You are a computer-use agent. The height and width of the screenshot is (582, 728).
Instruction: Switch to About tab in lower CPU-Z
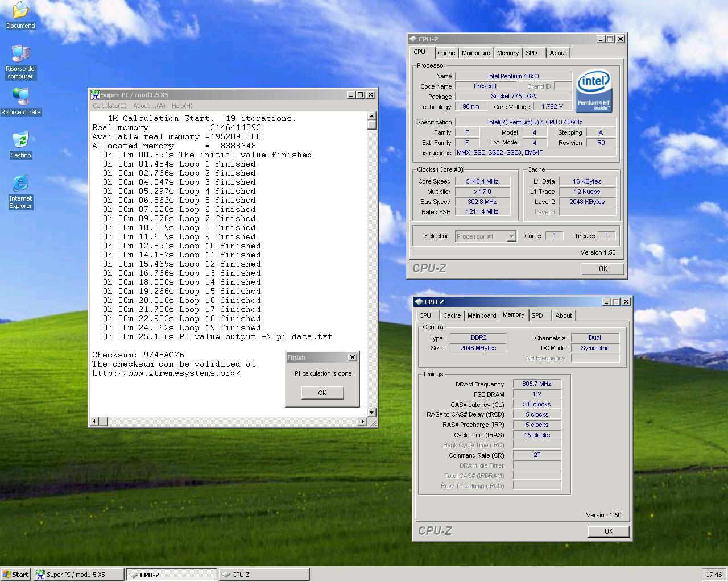564,315
